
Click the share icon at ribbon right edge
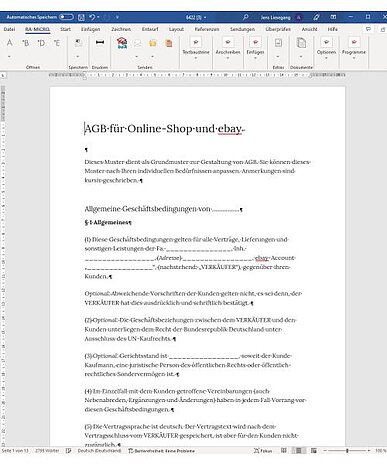[383, 29]
